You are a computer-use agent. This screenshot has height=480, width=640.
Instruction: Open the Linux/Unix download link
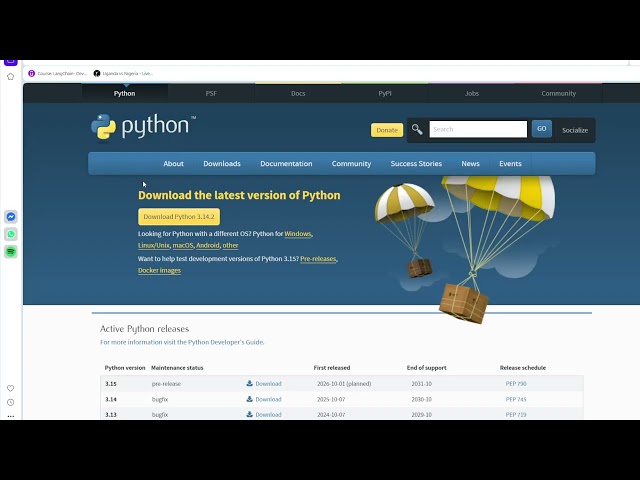(153, 245)
